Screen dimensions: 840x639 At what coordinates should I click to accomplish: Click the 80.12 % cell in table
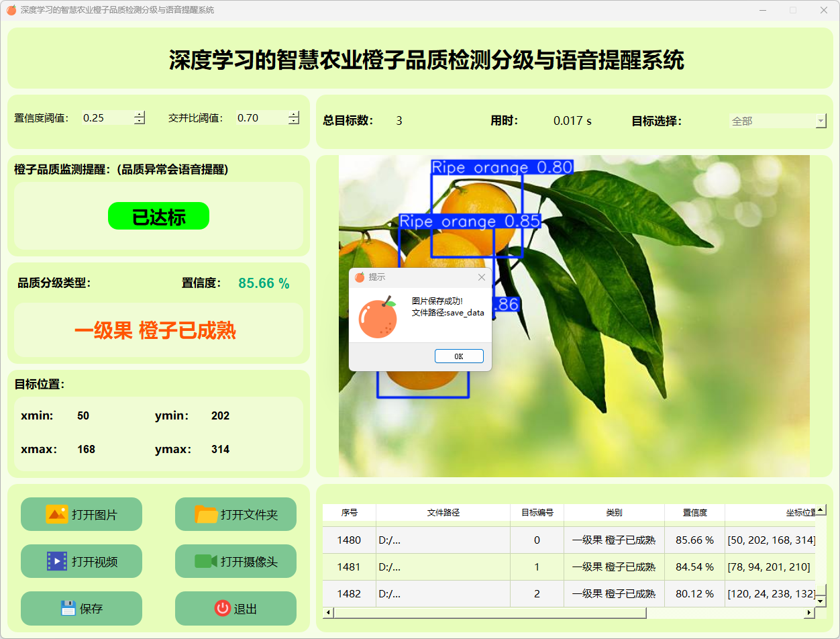(694, 593)
